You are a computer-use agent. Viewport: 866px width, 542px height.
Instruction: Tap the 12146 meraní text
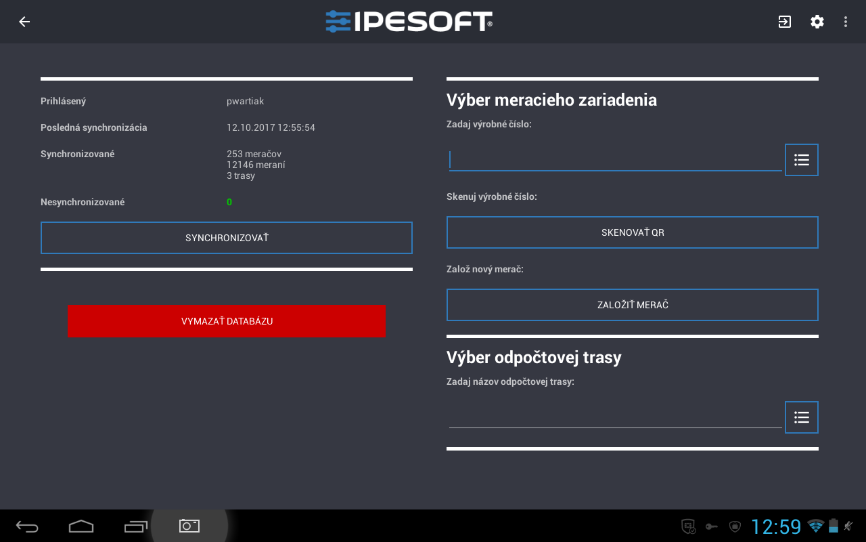(x=256, y=165)
